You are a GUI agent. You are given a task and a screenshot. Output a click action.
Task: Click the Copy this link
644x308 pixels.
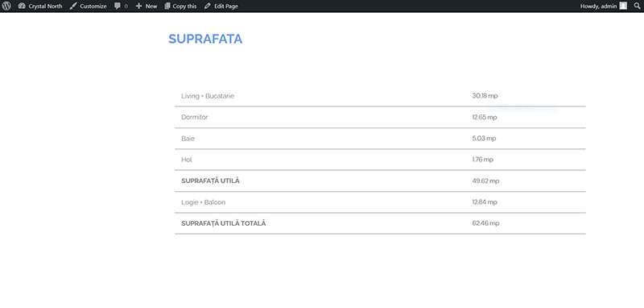pos(180,6)
